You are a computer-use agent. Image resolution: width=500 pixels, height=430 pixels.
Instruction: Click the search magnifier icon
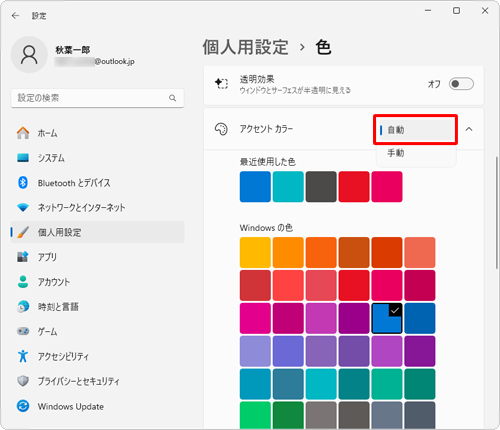coord(172,98)
